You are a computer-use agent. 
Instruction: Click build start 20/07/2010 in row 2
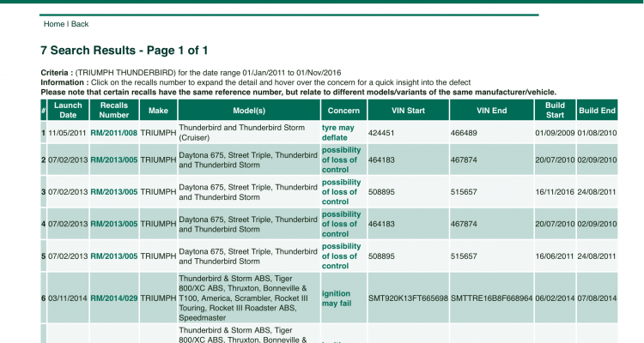pyautogui.click(x=555, y=160)
